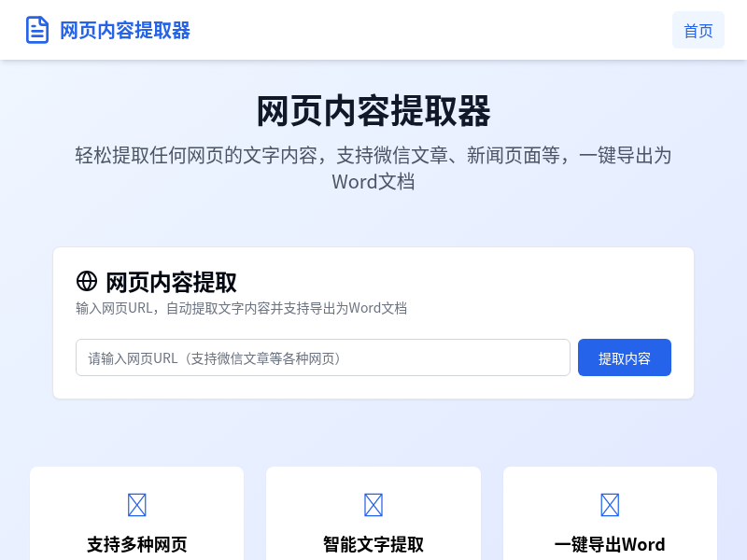Image resolution: width=747 pixels, height=560 pixels.
Task: Click the document logo icon in header
Action: 37,30
